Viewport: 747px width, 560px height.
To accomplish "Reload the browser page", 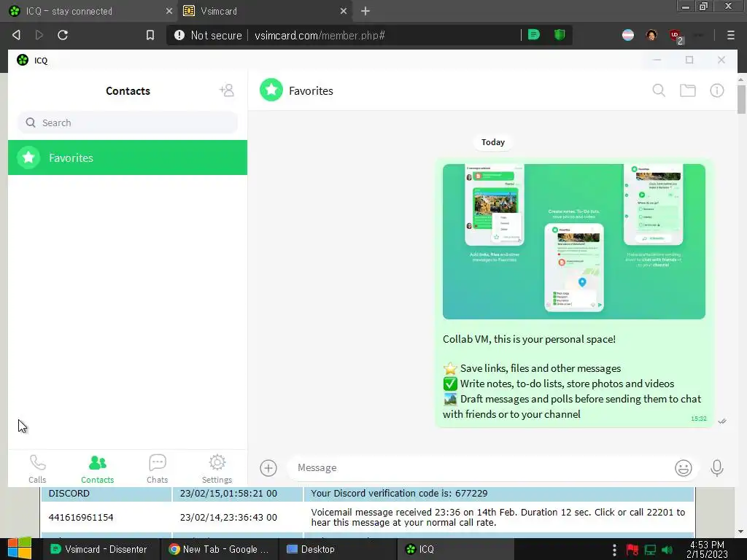I will (63, 35).
